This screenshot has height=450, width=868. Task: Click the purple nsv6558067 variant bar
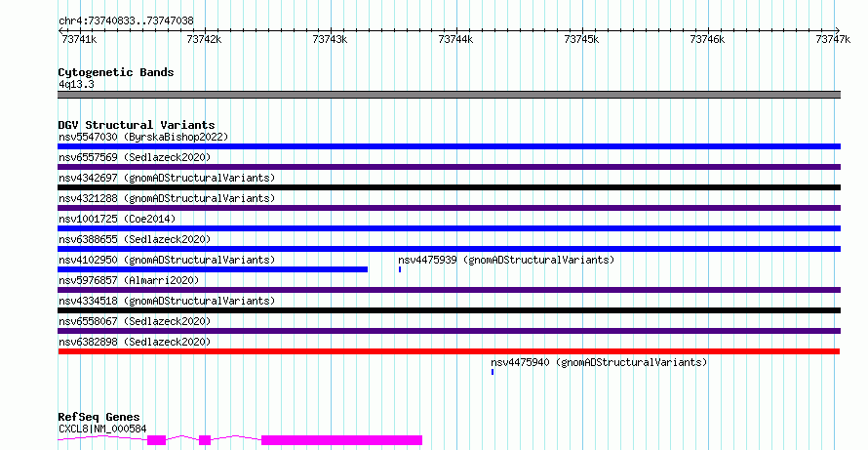pos(449,331)
